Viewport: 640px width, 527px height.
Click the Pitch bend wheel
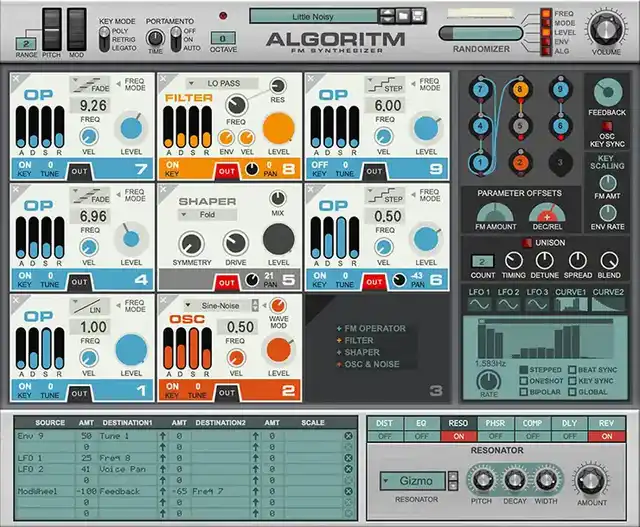point(52,29)
